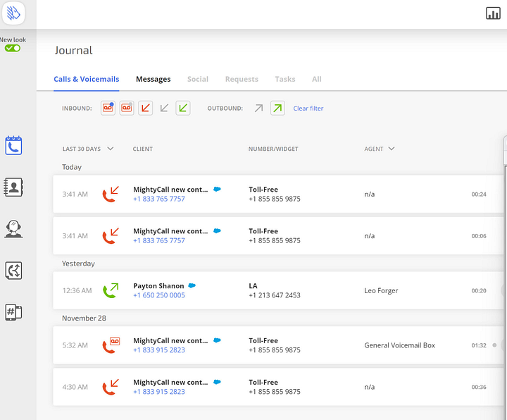Click the Clear filter link
This screenshot has width=507, height=420.
tap(308, 109)
